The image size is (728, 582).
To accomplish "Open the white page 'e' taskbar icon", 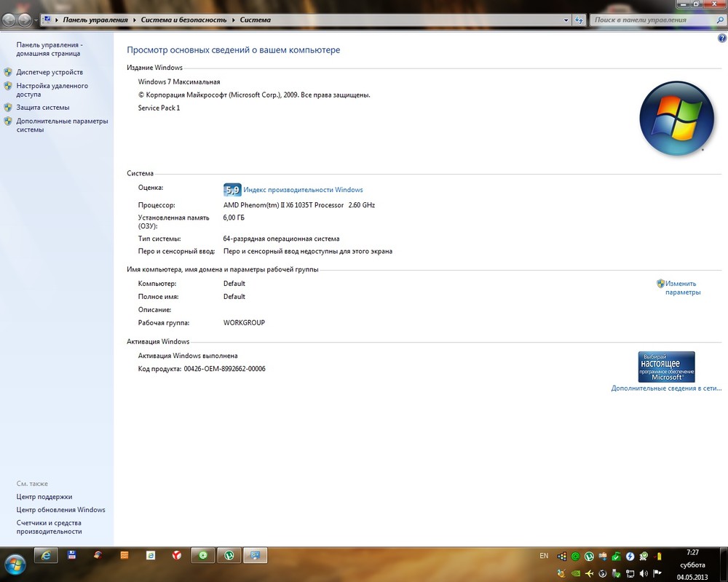I will click(151, 555).
